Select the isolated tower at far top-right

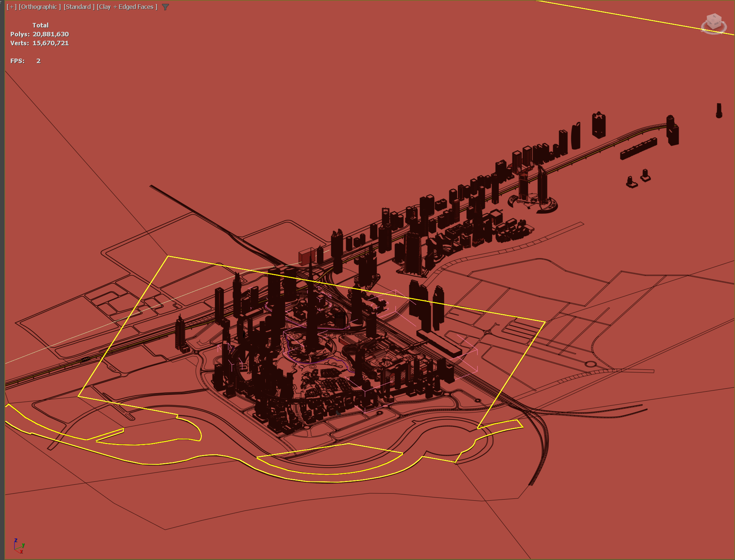(719, 111)
